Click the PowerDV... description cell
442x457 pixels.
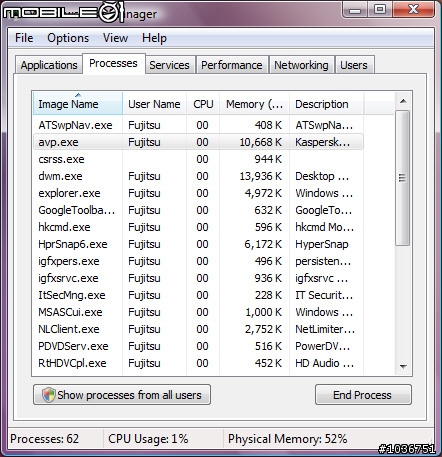(x=323, y=346)
